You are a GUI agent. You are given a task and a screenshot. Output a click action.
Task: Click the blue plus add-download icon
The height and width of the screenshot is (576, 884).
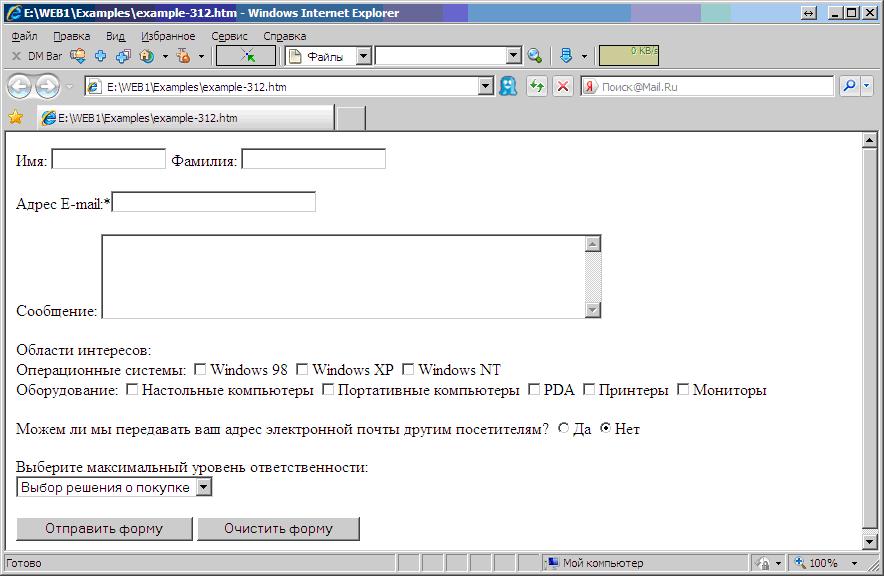click(101, 56)
